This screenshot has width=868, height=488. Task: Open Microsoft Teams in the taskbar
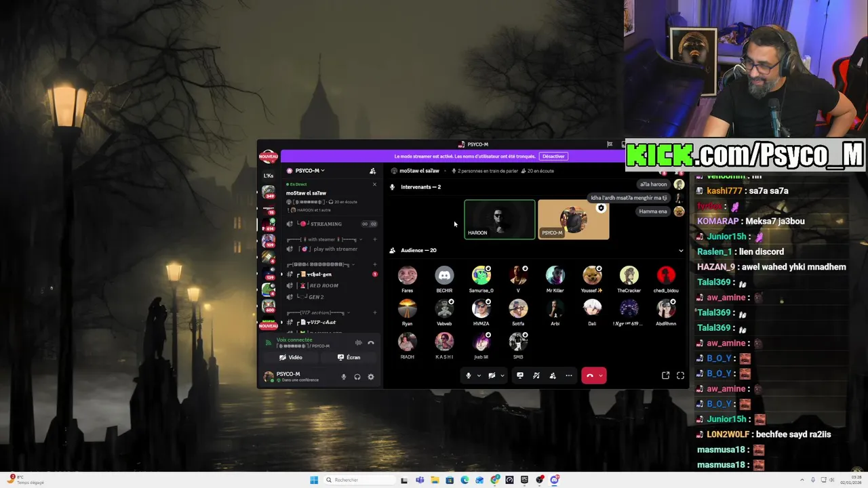point(420,480)
